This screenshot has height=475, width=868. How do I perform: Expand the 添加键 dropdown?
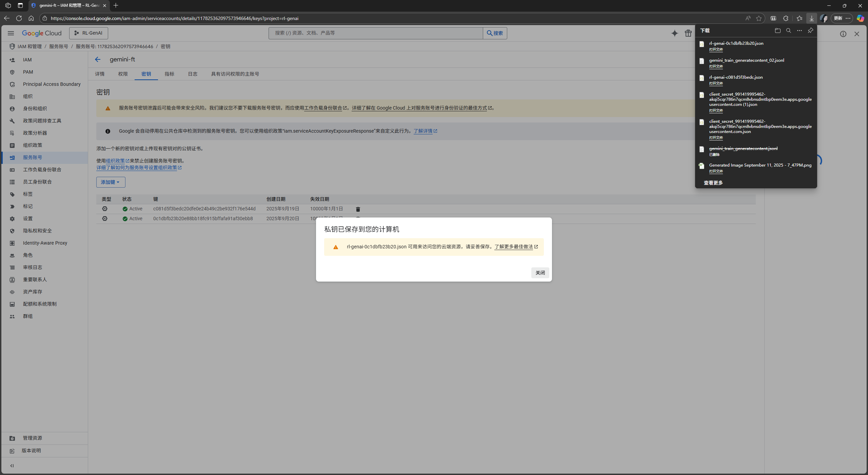pyautogui.click(x=111, y=182)
